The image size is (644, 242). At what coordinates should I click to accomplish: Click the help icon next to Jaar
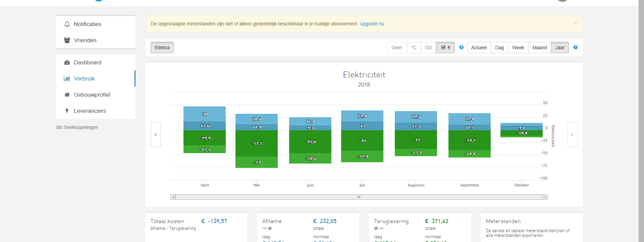(x=576, y=48)
